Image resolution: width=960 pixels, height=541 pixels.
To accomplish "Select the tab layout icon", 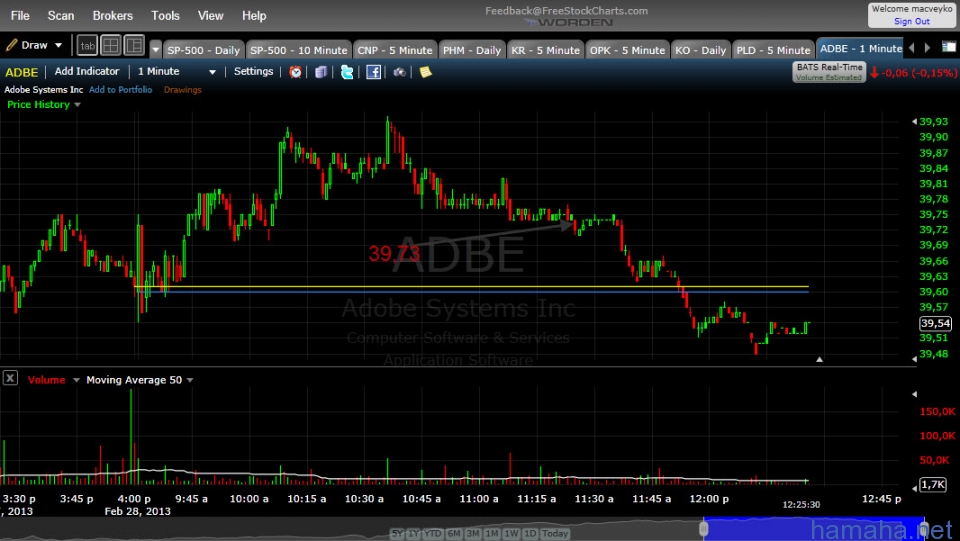I will [x=88, y=45].
